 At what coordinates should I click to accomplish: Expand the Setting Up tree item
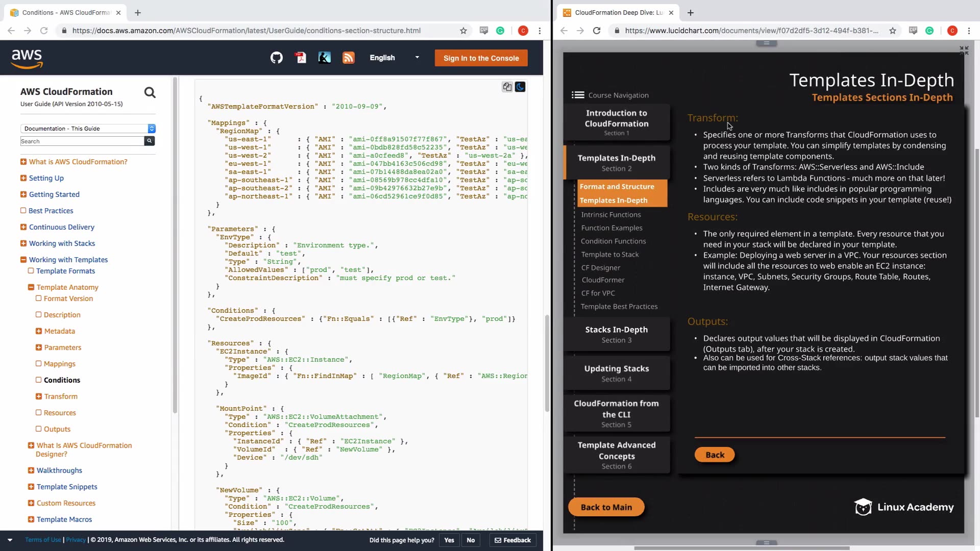(x=23, y=178)
